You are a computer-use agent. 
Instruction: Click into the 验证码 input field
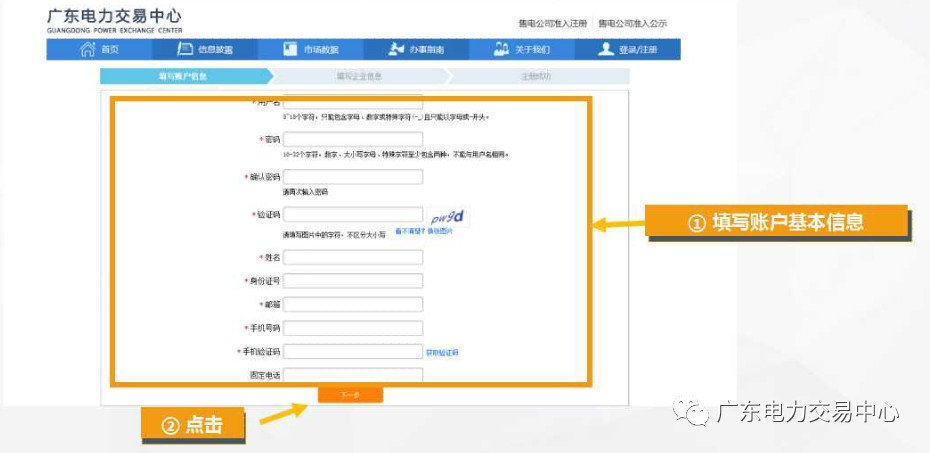[353, 215]
